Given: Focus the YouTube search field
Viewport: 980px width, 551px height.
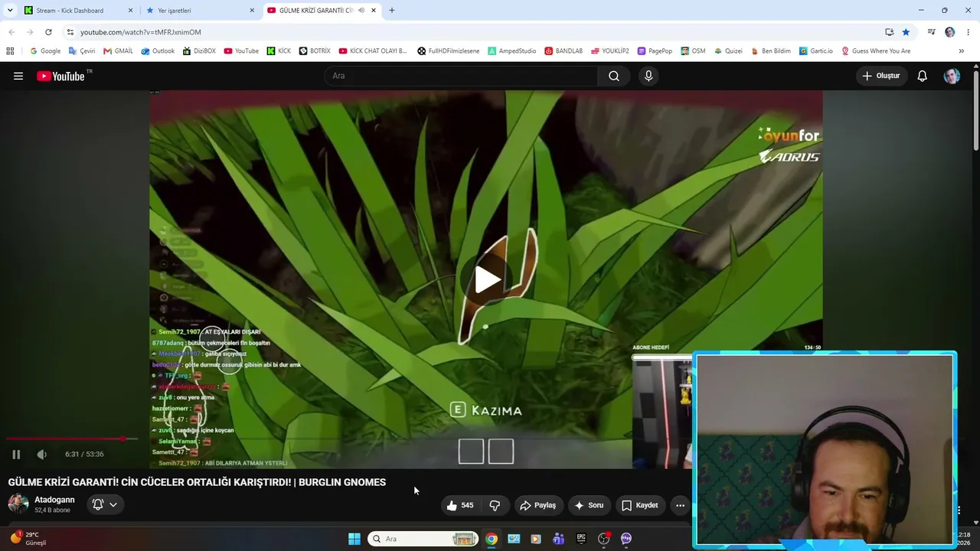Looking at the screenshot, I should [x=461, y=76].
